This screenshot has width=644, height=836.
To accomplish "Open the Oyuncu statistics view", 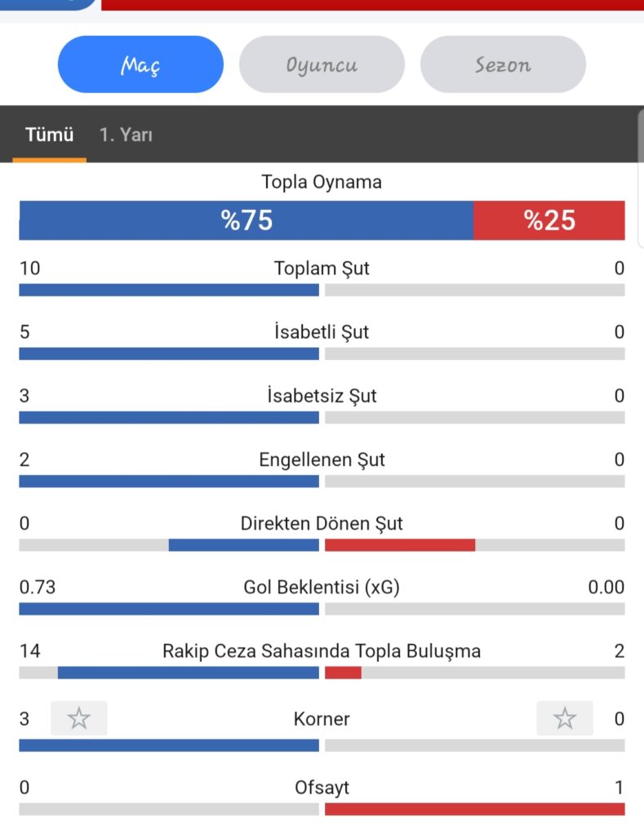I will coord(322,64).
